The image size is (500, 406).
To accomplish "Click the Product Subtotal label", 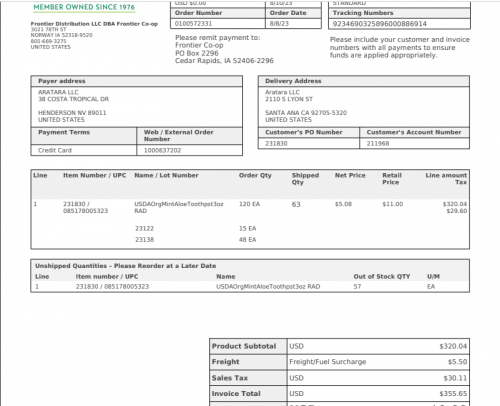I will tap(244, 346).
